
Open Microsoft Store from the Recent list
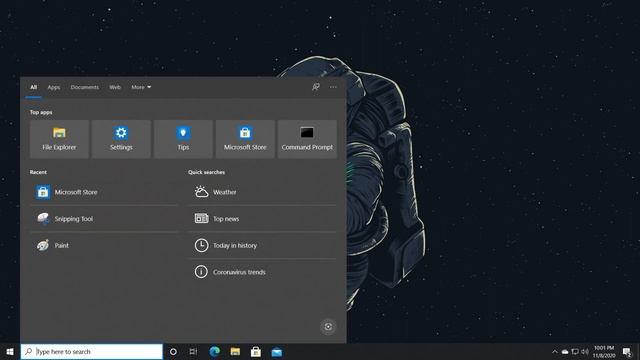[104, 192]
